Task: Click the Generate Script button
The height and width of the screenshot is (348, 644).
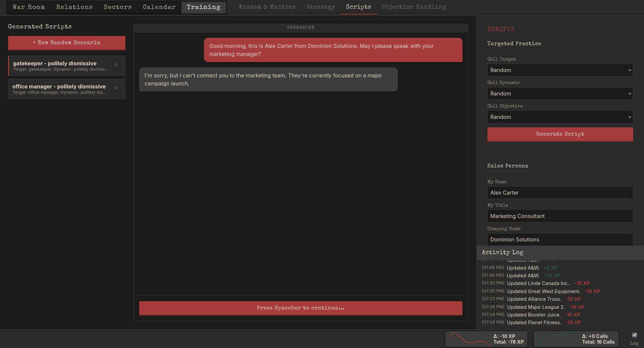Action: (560, 134)
